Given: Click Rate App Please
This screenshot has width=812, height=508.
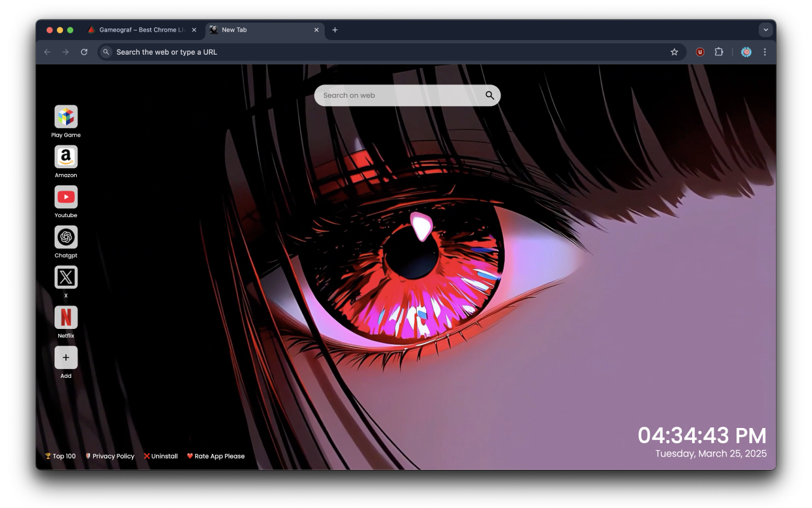Looking at the screenshot, I should (x=219, y=456).
